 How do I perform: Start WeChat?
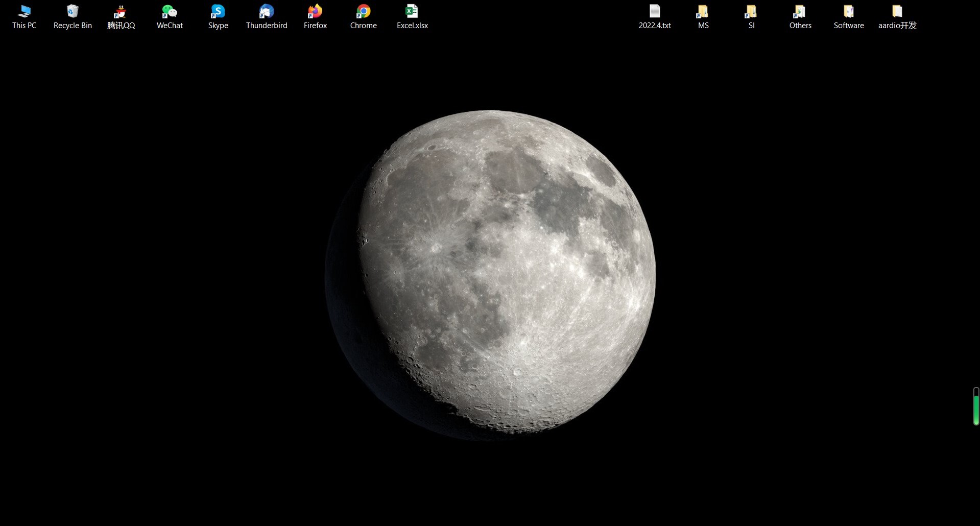tap(169, 11)
